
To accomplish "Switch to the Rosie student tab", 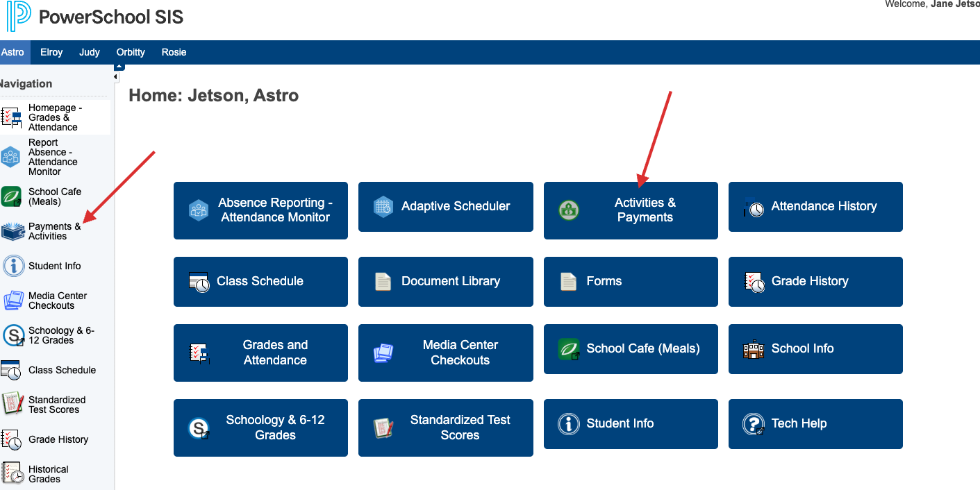I will pos(174,52).
